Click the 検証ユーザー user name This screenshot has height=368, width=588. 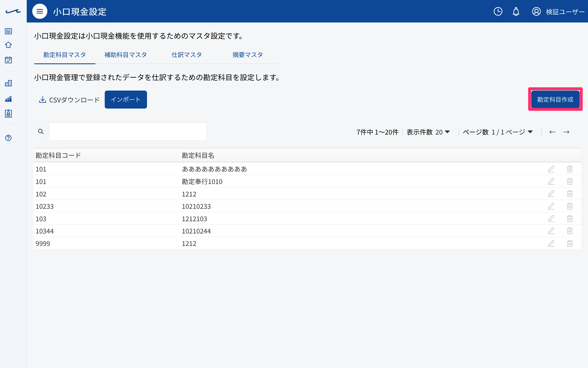click(565, 12)
